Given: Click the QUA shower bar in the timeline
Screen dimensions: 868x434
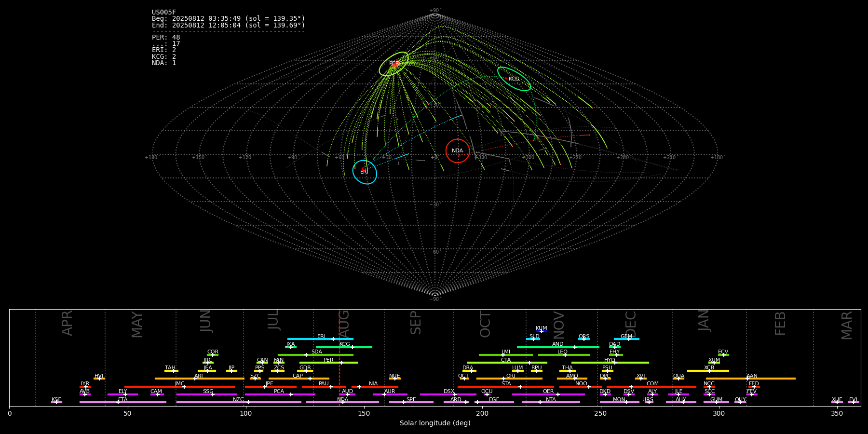Looking at the screenshot, I should tap(678, 379).
